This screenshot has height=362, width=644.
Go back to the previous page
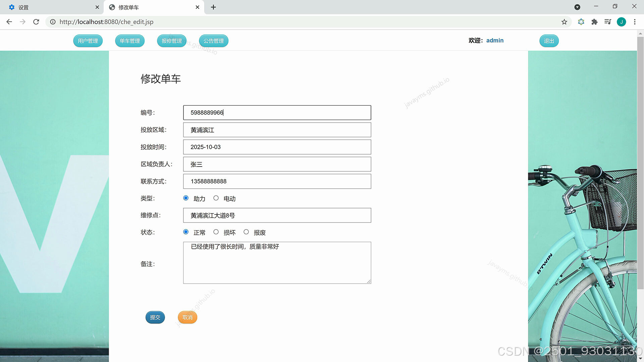point(9,22)
